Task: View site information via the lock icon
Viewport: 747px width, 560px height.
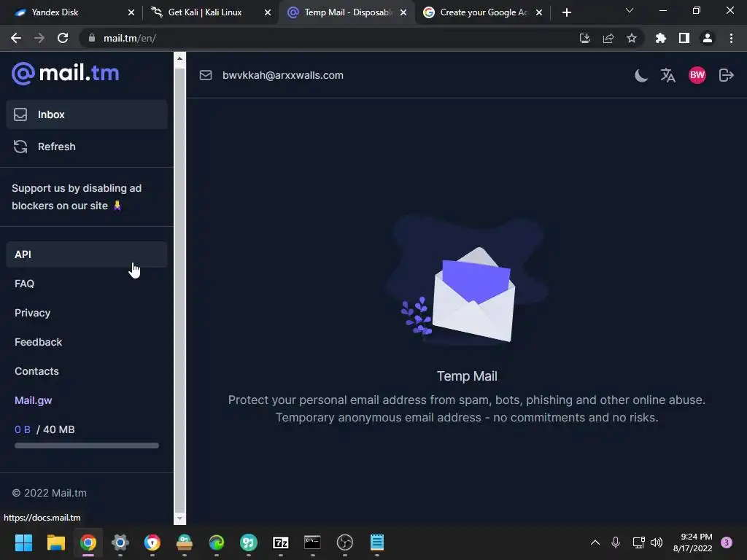Action: 92,38
